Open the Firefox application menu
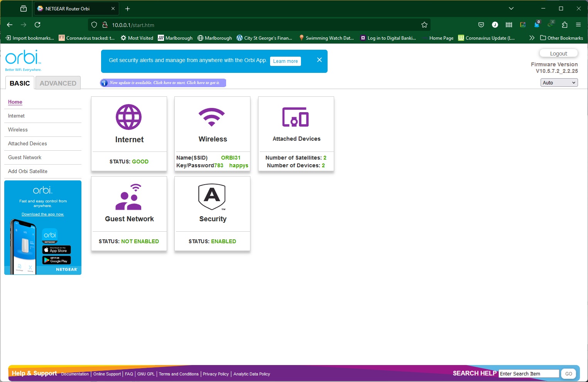The height and width of the screenshot is (382, 588). tap(578, 25)
